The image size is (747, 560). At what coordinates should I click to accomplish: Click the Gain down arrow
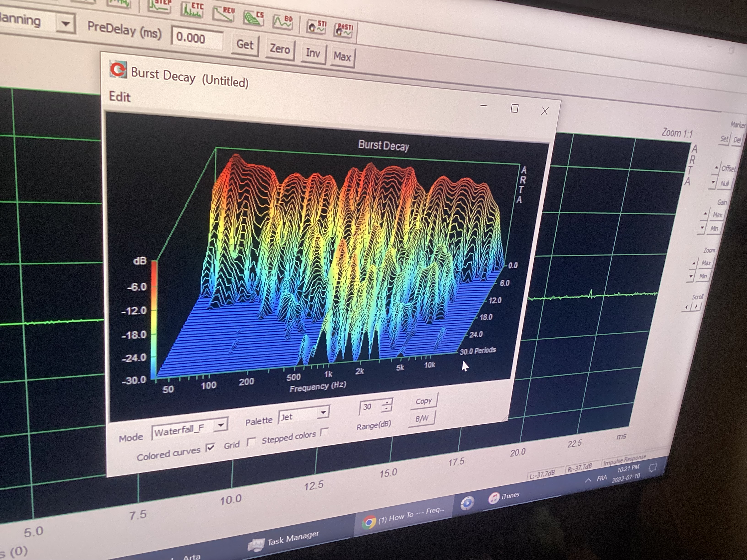click(702, 228)
